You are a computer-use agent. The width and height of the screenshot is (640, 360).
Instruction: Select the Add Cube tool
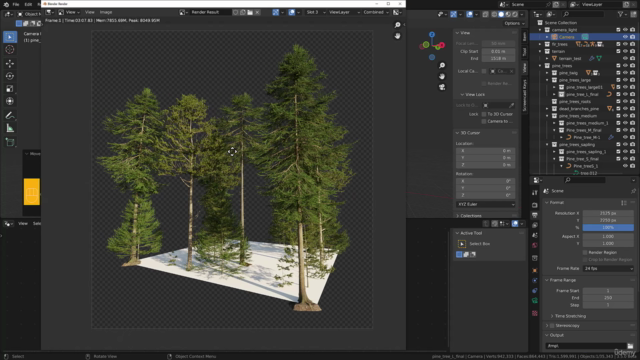coord(10,142)
